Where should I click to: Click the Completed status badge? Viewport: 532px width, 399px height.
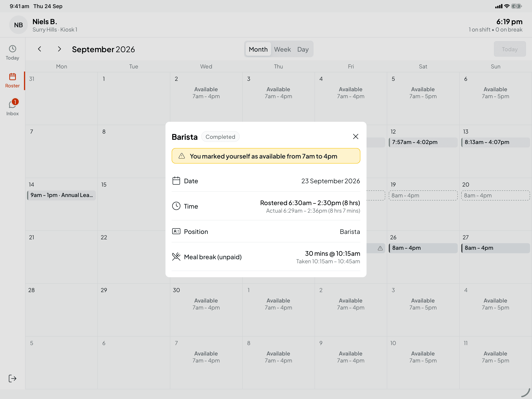pyautogui.click(x=220, y=137)
